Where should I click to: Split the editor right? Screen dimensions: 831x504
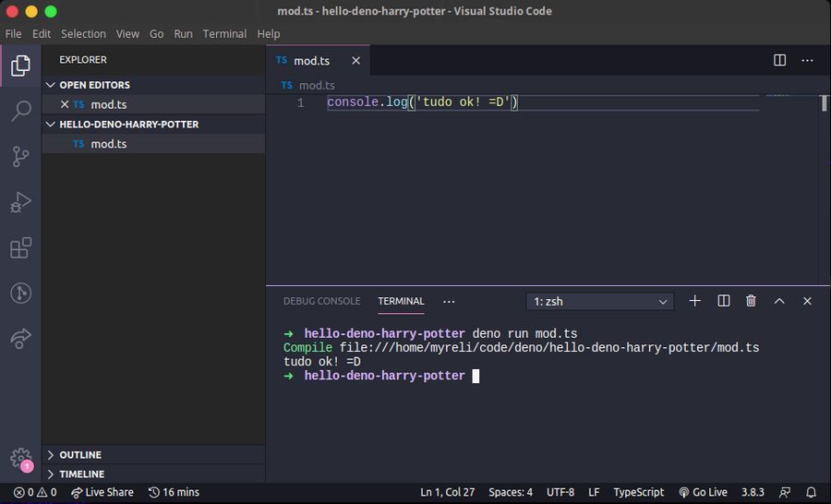(x=779, y=60)
